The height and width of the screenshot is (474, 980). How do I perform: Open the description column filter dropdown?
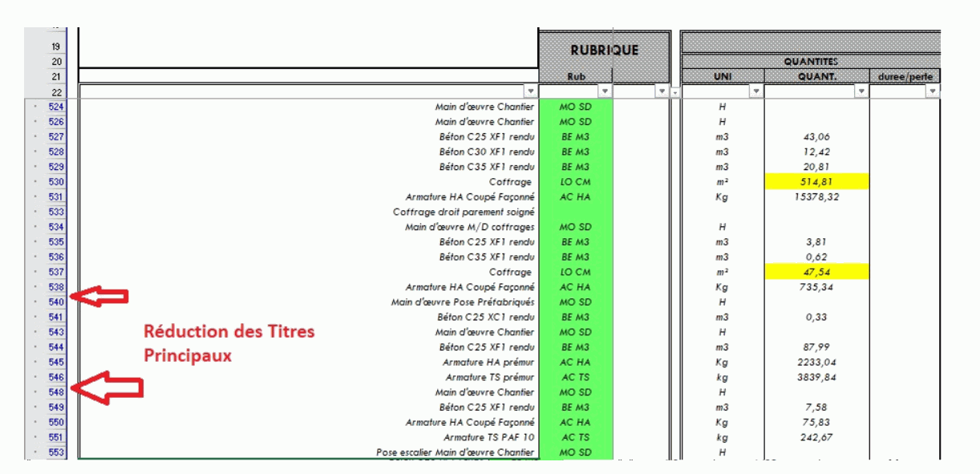coord(529,91)
